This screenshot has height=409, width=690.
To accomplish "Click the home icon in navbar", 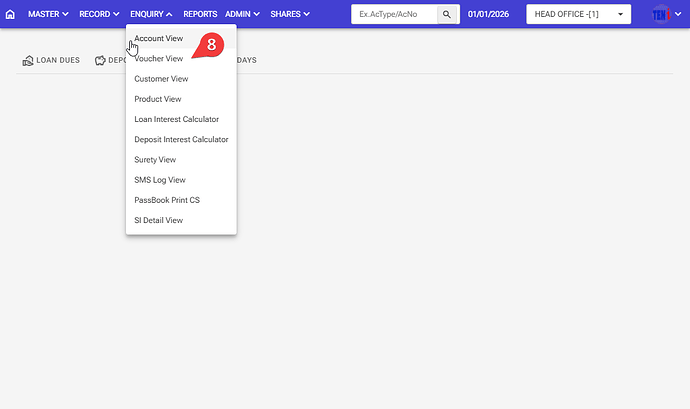I will click(x=10, y=15).
